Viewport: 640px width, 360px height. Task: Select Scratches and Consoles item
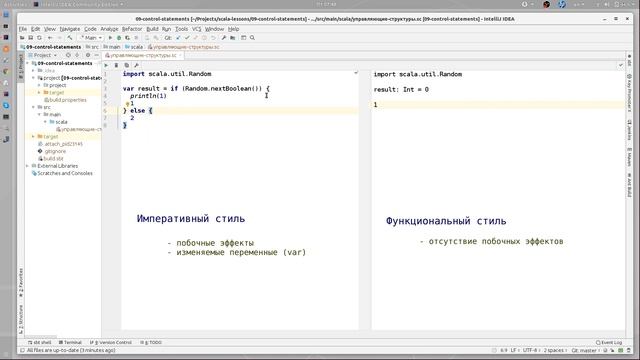pos(62,173)
